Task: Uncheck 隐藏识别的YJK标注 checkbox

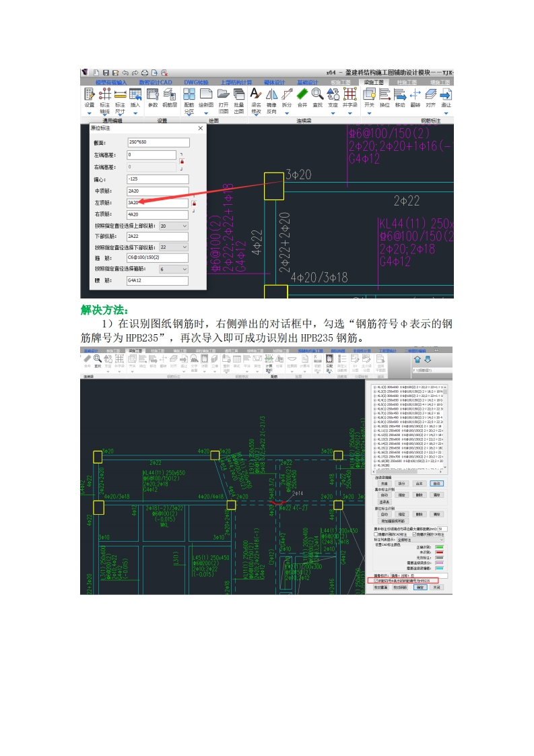Action: coord(414,534)
